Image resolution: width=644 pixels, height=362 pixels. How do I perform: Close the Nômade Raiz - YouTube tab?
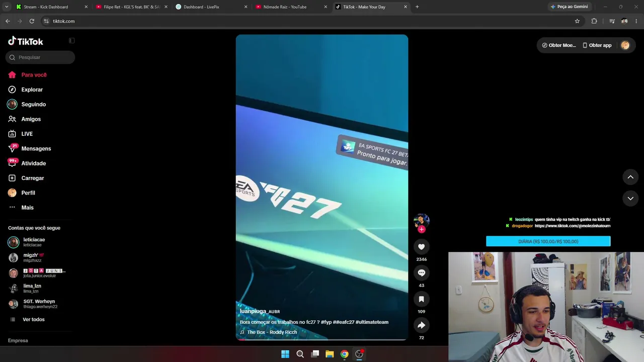[326, 7]
